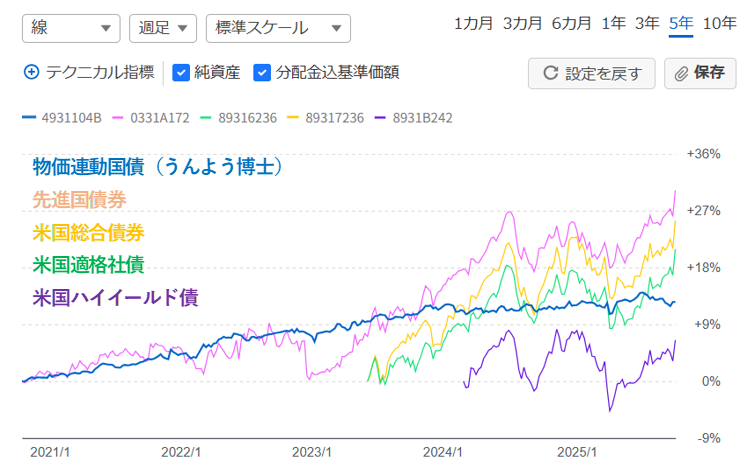Uncheck the 純資産 checkbox
751x470 pixels.
tap(181, 72)
